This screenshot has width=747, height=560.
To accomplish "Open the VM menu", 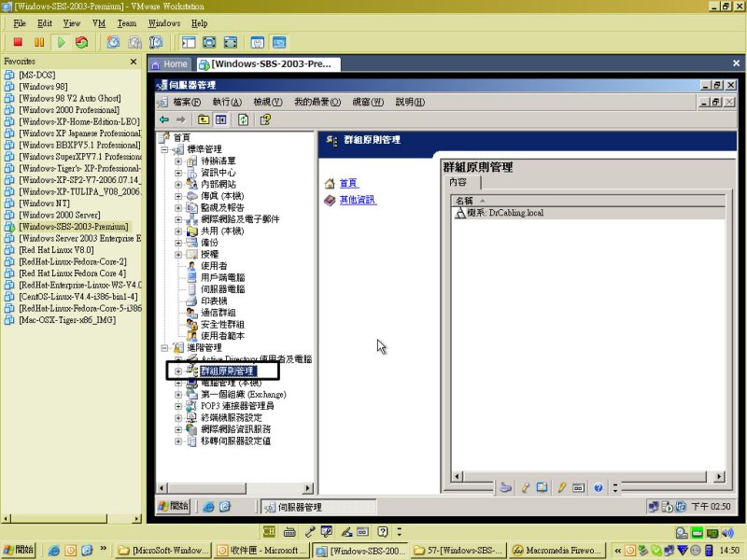I will (99, 23).
